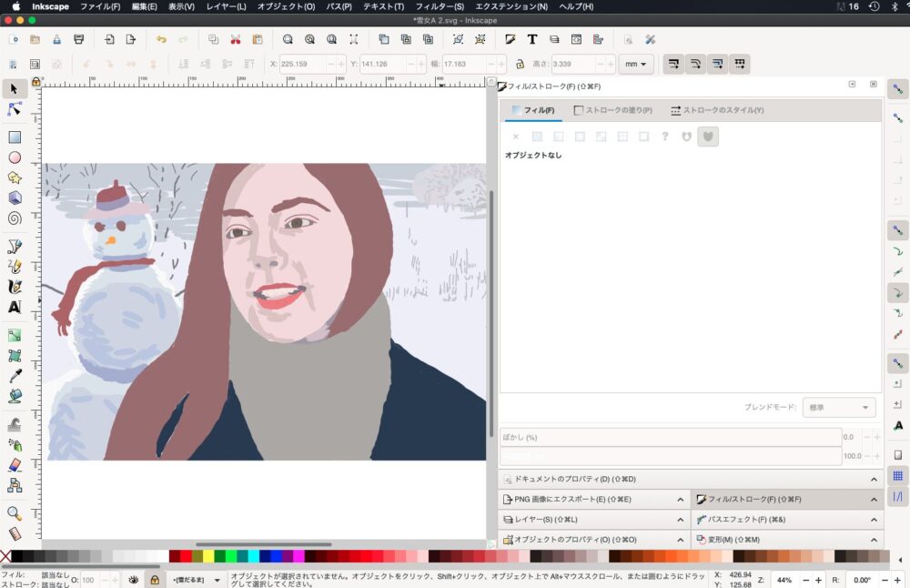Select the Color dropper tool

(15, 376)
